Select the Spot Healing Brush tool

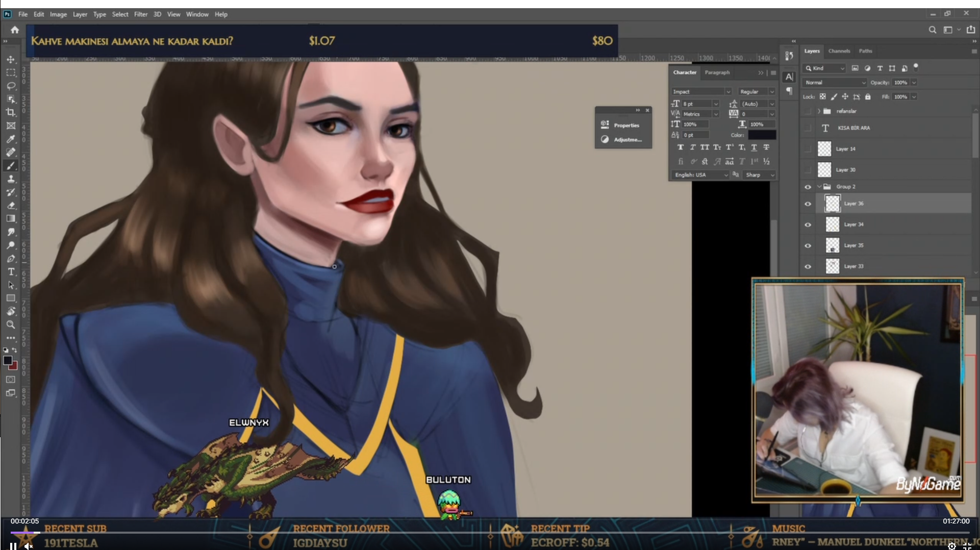11,152
